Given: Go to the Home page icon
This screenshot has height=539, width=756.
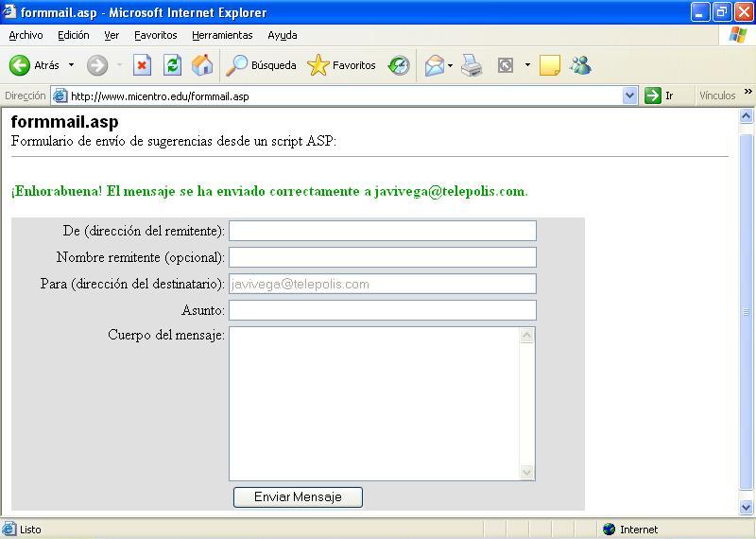Looking at the screenshot, I should click(x=202, y=65).
